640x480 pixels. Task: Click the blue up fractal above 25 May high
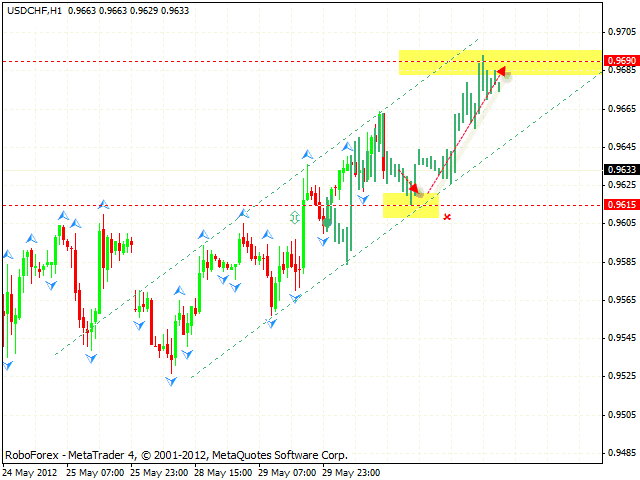102,205
